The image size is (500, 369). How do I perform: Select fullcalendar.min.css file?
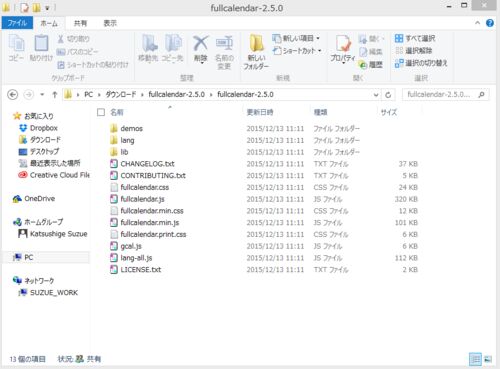tap(147, 211)
